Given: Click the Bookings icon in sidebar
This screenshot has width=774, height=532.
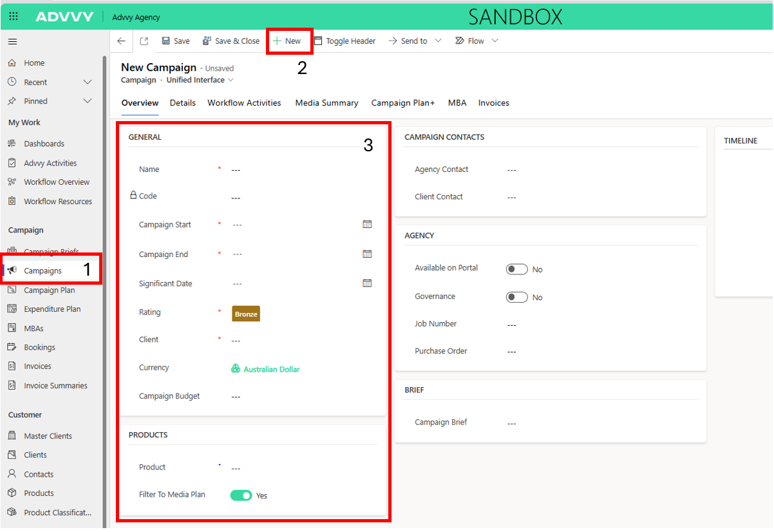Looking at the screenshot, I should (12, 347).
